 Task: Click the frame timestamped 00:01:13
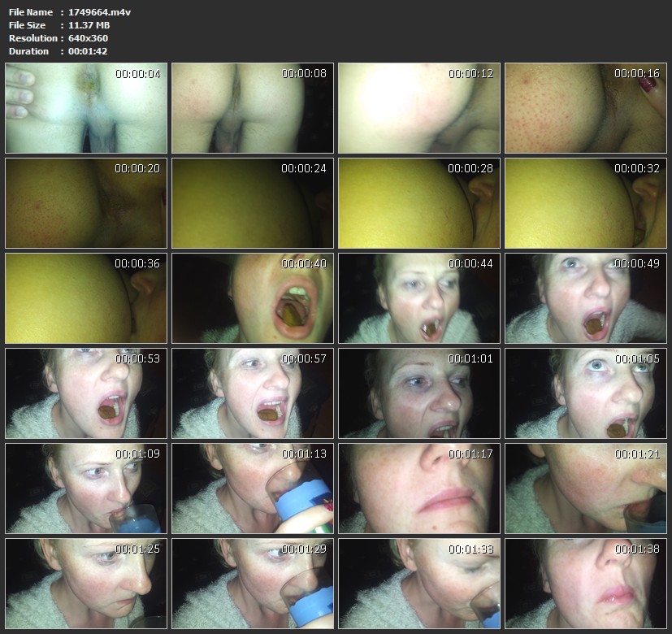coord(253,488)
